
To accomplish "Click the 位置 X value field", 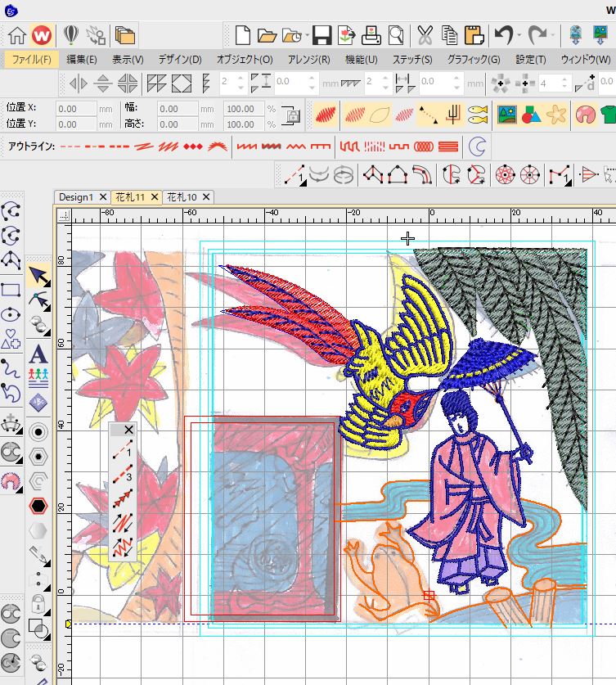I will (76, 109).
